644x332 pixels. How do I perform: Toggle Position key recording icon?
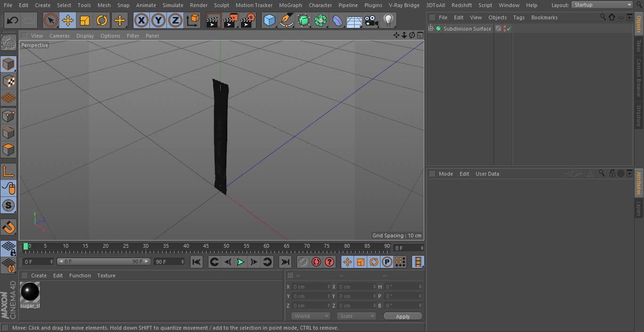(x=347, y=262)
